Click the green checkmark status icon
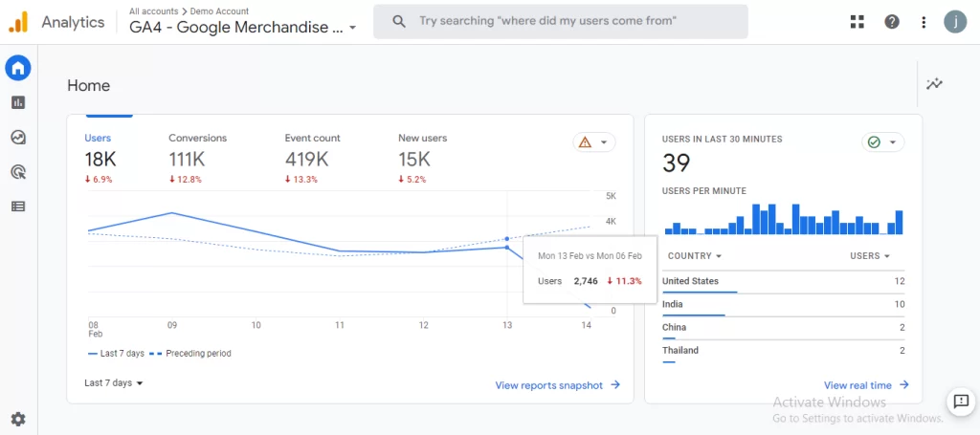980x435 pixels. [x=874, y=142]
